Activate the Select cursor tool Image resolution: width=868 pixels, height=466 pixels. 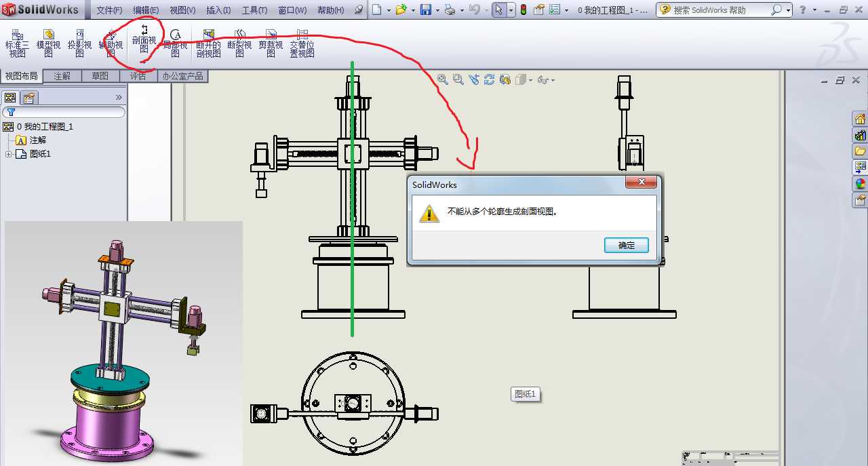498,9
